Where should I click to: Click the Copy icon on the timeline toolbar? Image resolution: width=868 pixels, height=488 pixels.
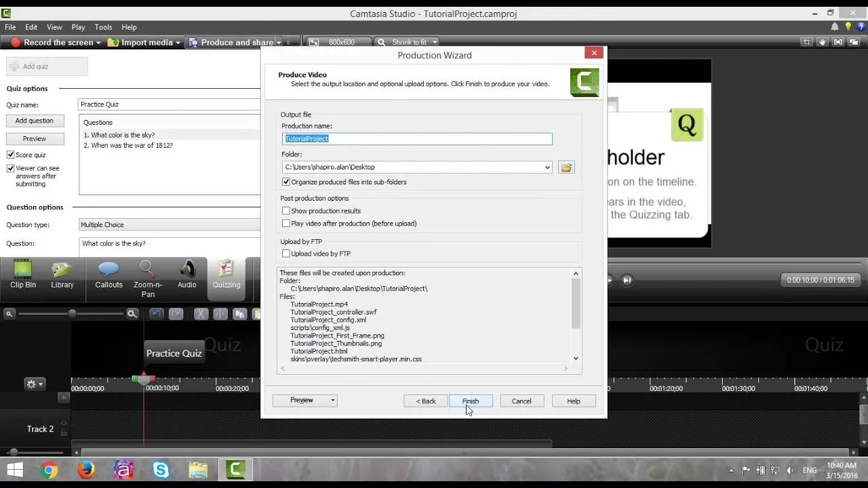click(239, 314)
